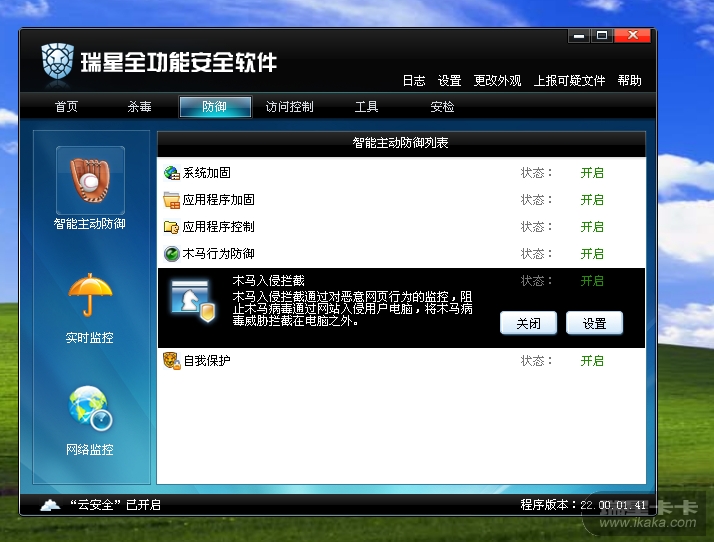Switch to the 首页 tab

tap(66, 107)
